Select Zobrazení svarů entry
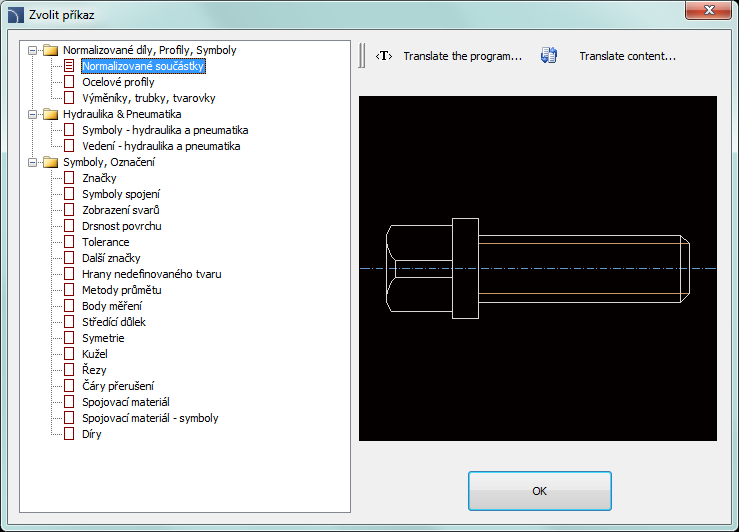 [x=121, y=210]
